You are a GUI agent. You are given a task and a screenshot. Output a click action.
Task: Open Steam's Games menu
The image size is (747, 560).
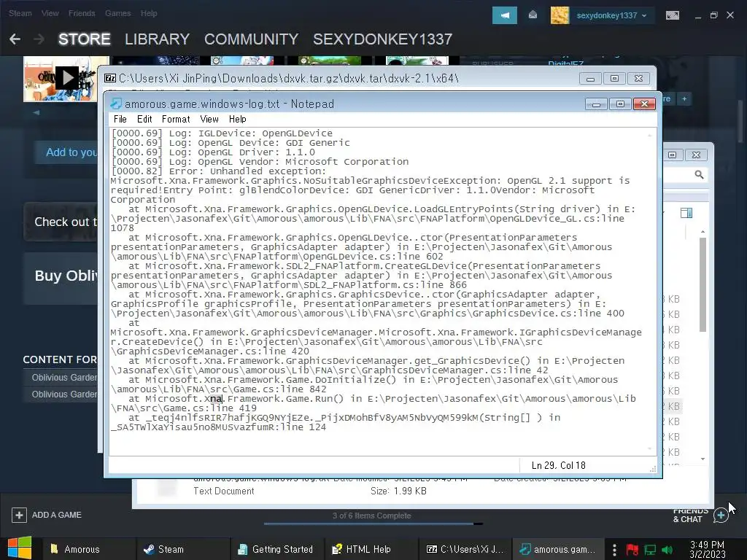117,13
